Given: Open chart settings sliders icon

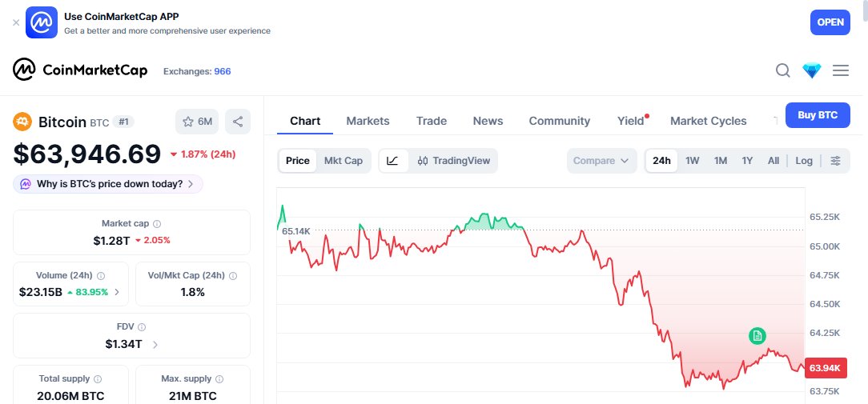Looking at the screenshot, I should [x=835, y=161].
